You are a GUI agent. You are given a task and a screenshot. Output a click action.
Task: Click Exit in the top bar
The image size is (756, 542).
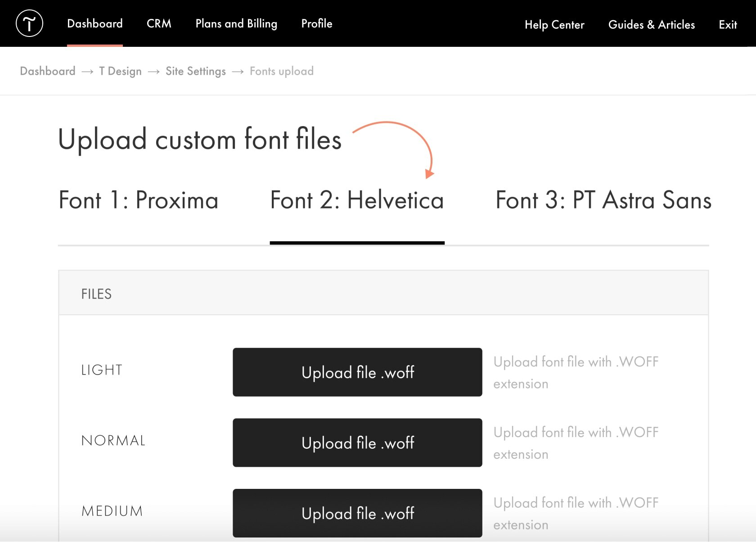coord(728,25)
